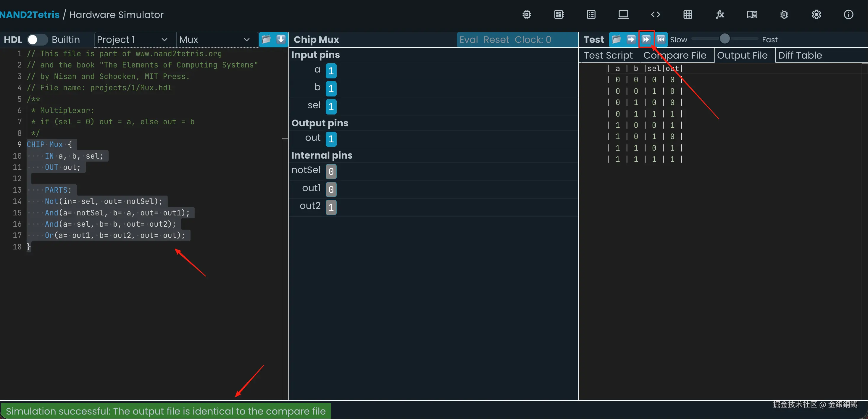This screenshot has height=419, width=868.
Task: Open the Assembler list icon
Action: click(x=591, y=14)
